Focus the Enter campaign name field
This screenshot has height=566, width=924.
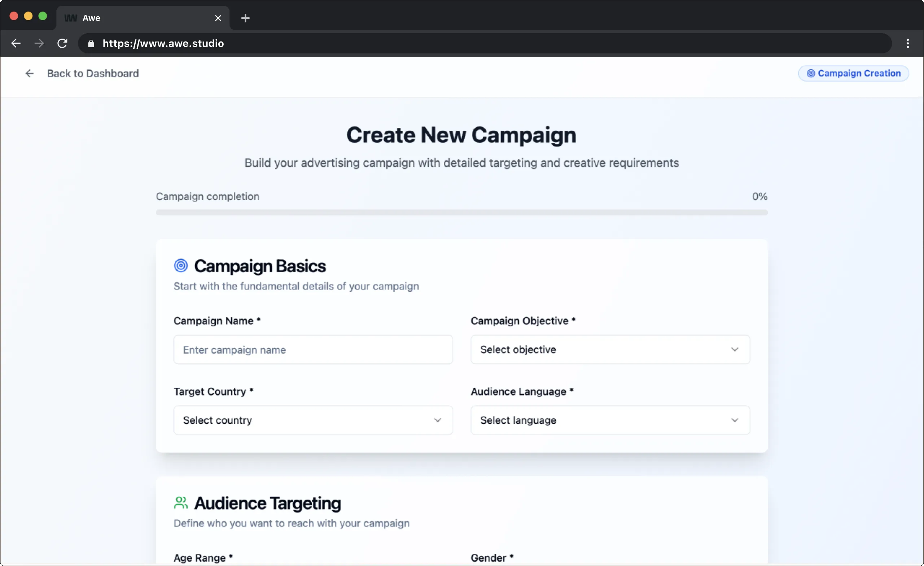click(313, 349)
